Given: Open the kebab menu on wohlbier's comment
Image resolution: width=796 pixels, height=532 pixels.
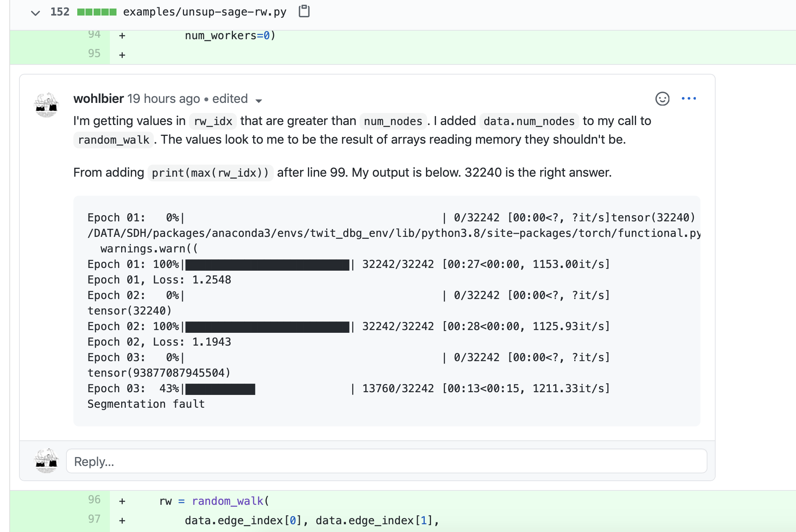Looking at the screenshot, I should [x=689, y=99].
